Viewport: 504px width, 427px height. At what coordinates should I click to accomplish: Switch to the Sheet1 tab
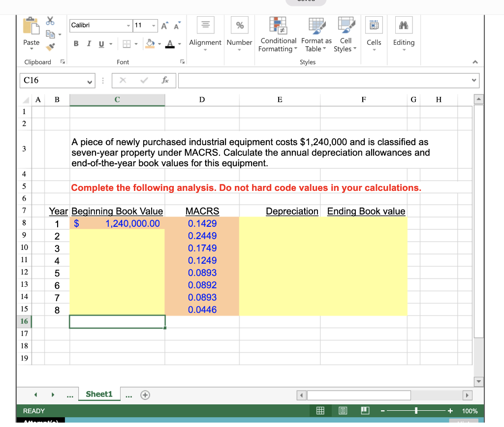click(99, 394)
